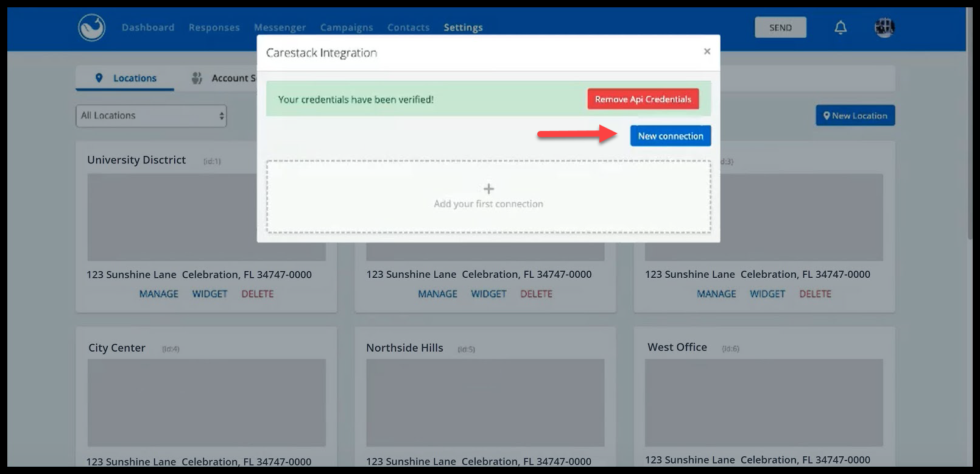Click the Add your first connection area
This screenshot has height=474, width=980.
(x=488, y=197)
